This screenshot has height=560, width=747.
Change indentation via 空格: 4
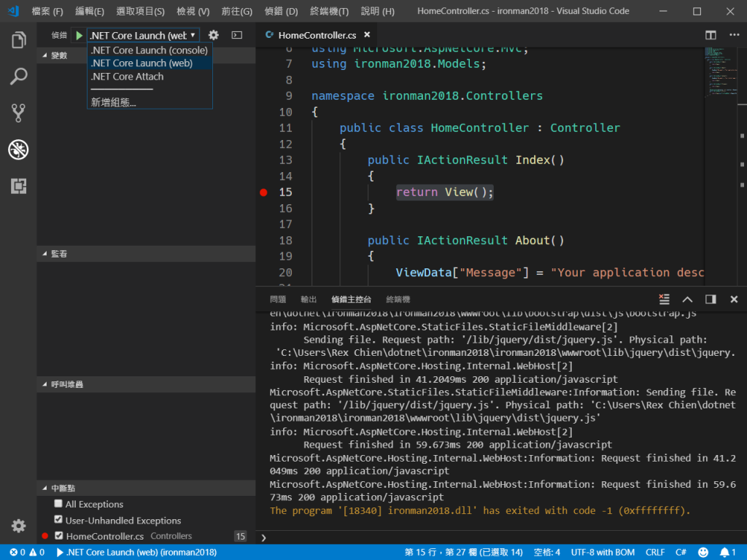(547, 553)
